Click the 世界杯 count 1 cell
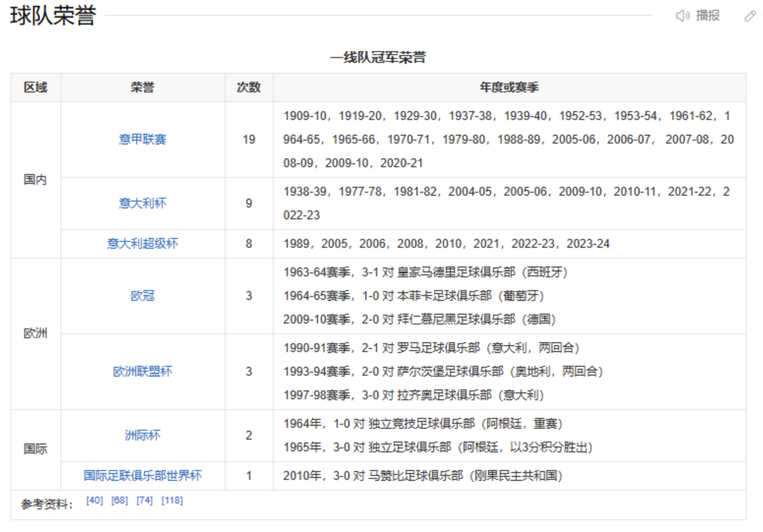The image size is (763, 532). click(249, 476)
